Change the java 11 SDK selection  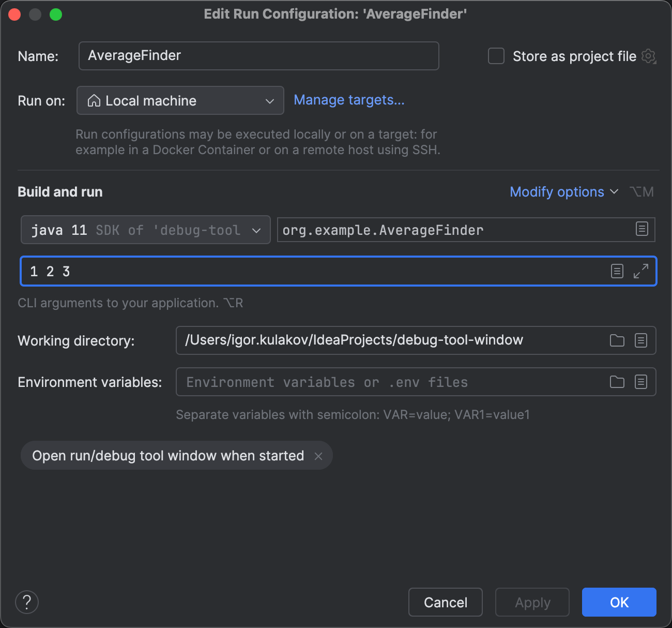[x=145, y=230]
